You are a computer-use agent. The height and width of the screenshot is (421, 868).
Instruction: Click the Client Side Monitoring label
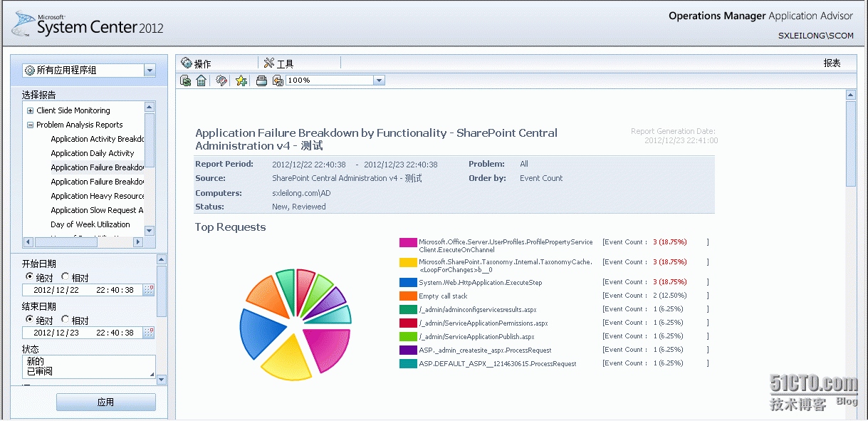click(73, 110)
